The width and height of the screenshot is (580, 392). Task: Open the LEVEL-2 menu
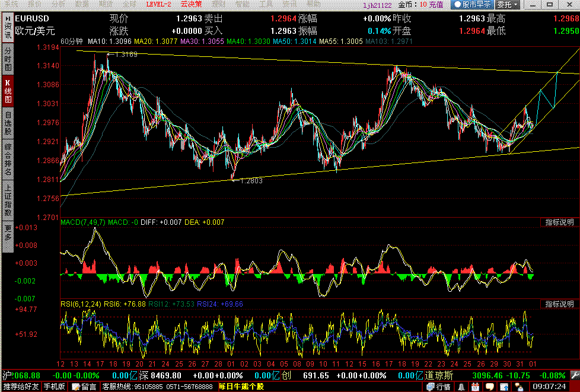[159, 4]
